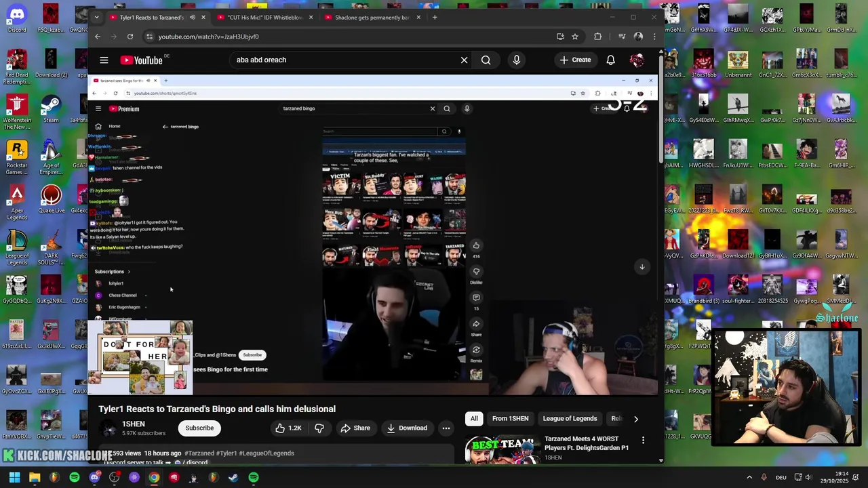The height and width of the screenshot is (488, 868).
Task: Open the 1SHEN channel name link
Action: pyautogui.click(x=133, y=424)
